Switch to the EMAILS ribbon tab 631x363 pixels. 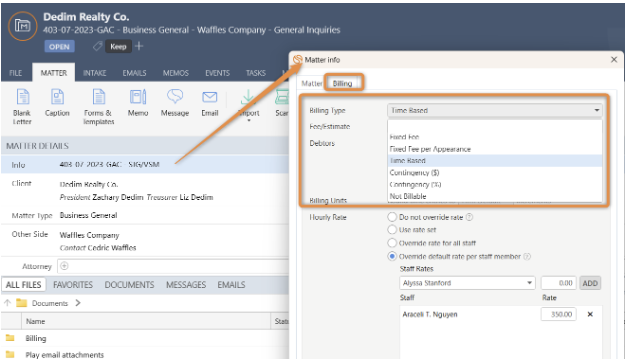pos(134,73)
